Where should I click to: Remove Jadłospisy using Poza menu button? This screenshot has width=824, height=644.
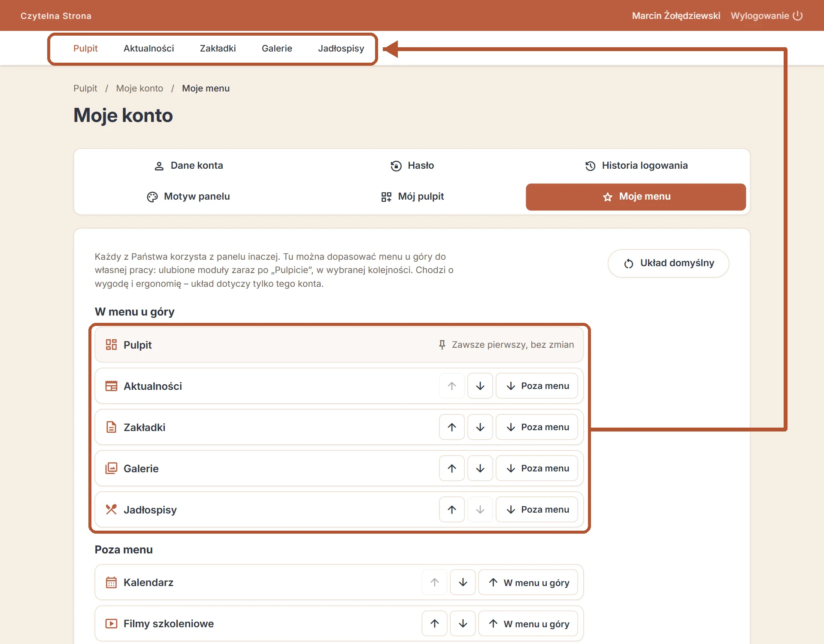(537, 510)
